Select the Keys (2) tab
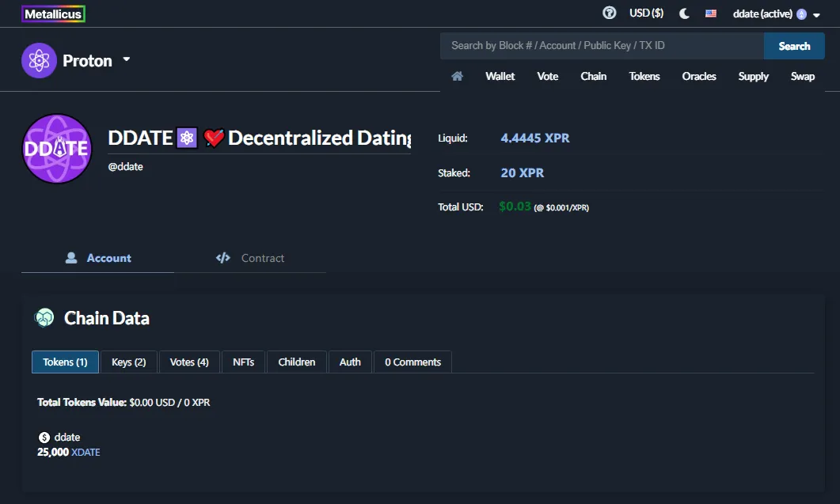The image size is (840, 504). [128, 362]
